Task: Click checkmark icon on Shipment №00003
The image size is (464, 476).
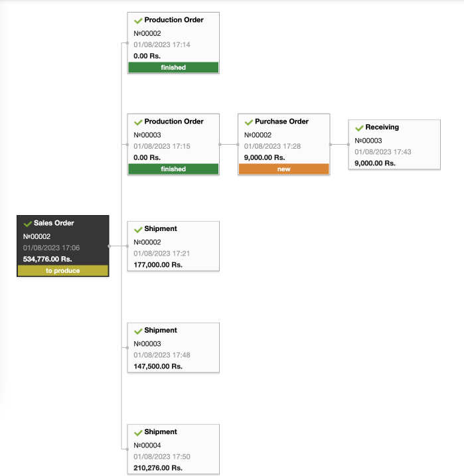Action: tap(138, 331)
